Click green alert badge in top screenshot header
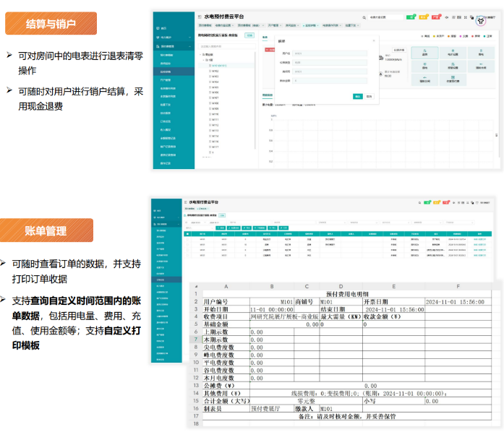The width and height of the screenshot is (504, 445). [411, 17]
